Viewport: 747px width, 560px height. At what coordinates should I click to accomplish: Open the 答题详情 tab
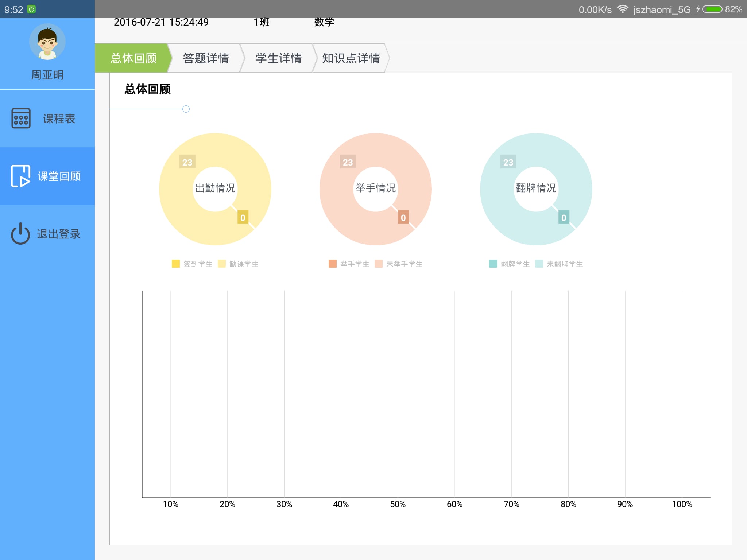click(206, 58)
